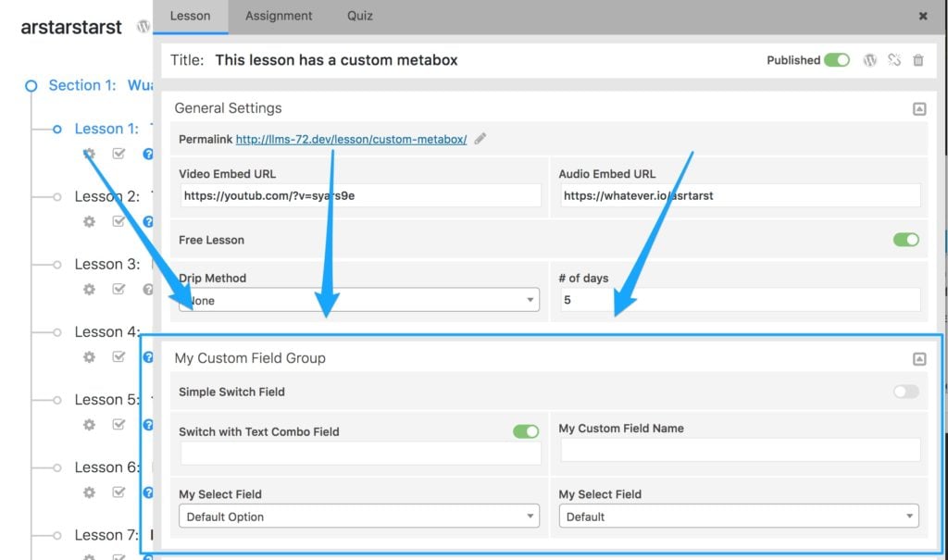This screenshot has height=560, width=948.
Task: Click the pencil icon to edit permalink
Action: point(480,139)
